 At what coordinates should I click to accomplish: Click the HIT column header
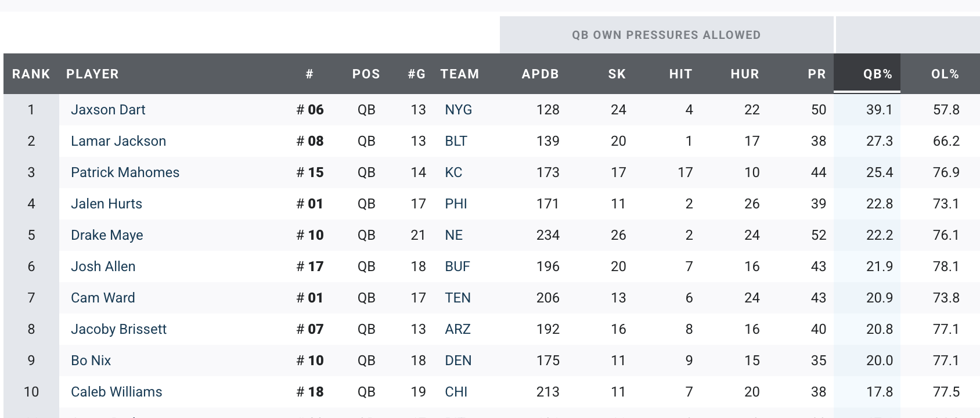(680, 74)
